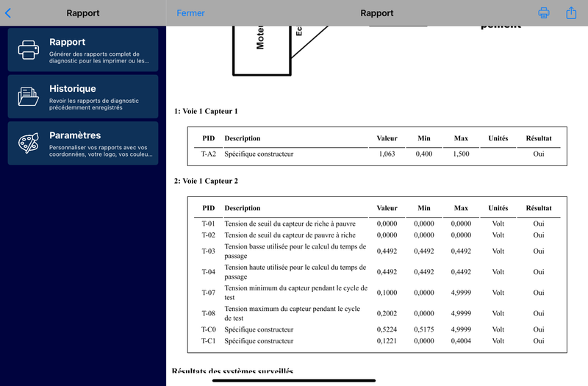The image size is (588, 386).
Task: Click the value 1,063
Action: point(387,154)
